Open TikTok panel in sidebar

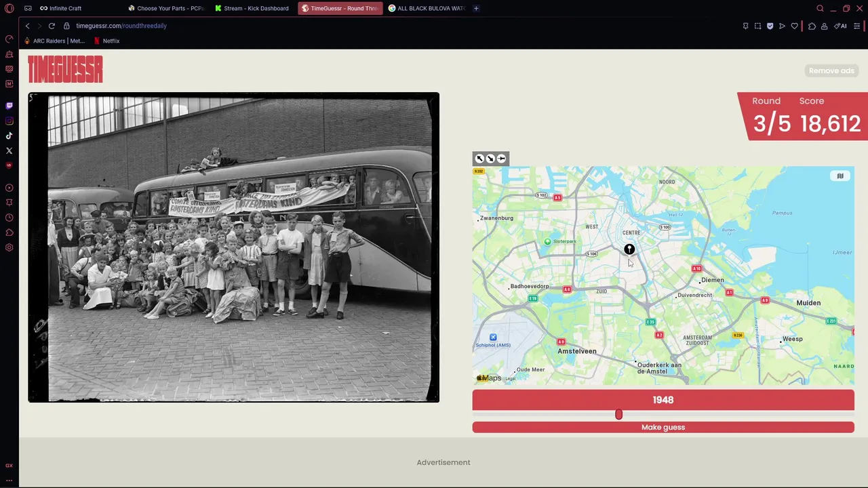pyautogui.click(x=9, y=136)
